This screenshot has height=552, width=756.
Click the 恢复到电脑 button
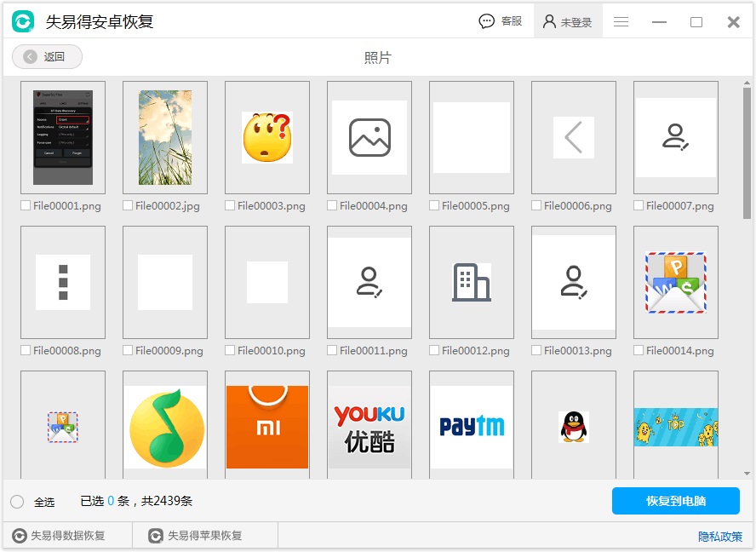(x=675, y=501)
